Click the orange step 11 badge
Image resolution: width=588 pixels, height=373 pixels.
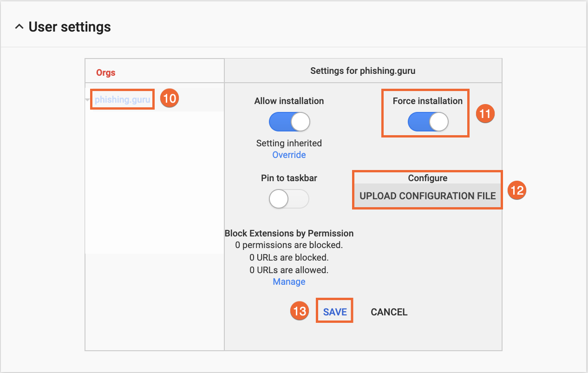(x=485, y=113)
